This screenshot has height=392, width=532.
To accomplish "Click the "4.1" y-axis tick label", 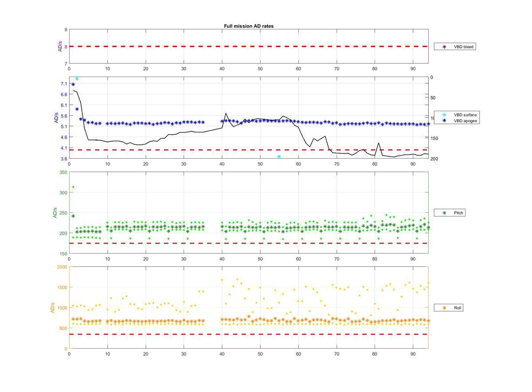I will [x=64, y=148].
